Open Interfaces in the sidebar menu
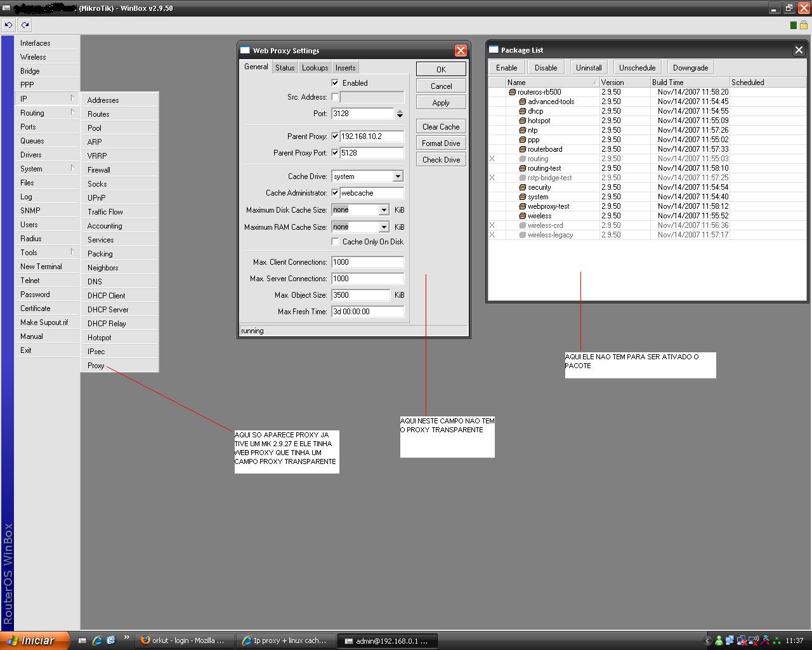This screenshot has height=650, width=812. [46, 43]
